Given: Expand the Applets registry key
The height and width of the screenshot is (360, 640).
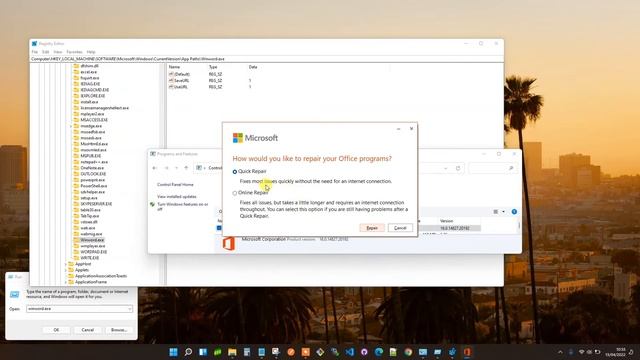Looking at the screenshot, I should pos(65,270).
